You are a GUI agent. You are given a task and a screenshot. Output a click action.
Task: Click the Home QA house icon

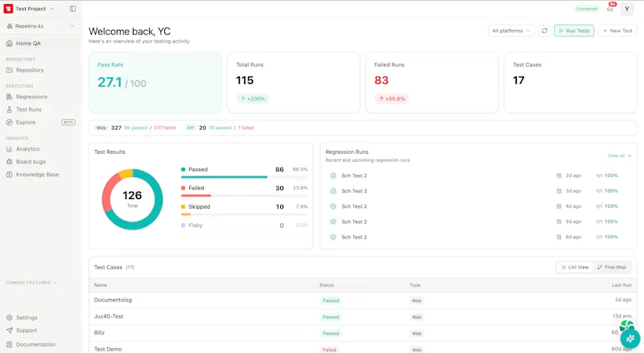10,44
